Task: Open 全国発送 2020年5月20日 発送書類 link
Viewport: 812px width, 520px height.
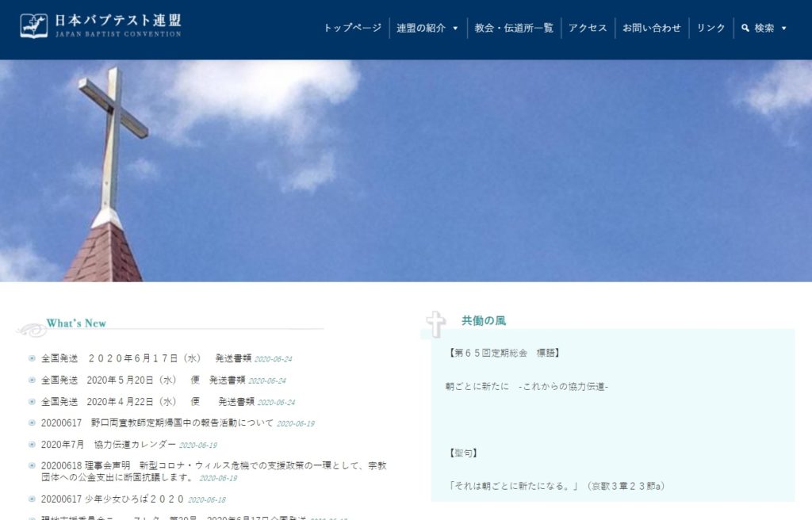Action: (144, 380)
